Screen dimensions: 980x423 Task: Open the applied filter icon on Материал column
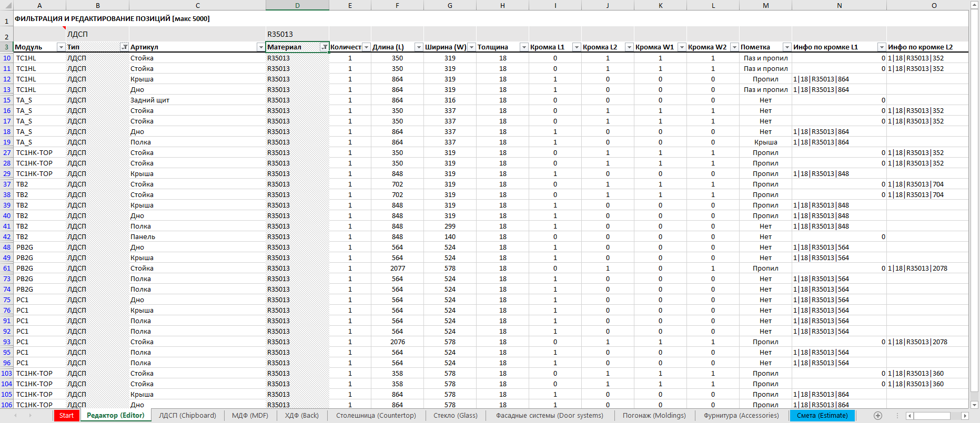[324, 47]
